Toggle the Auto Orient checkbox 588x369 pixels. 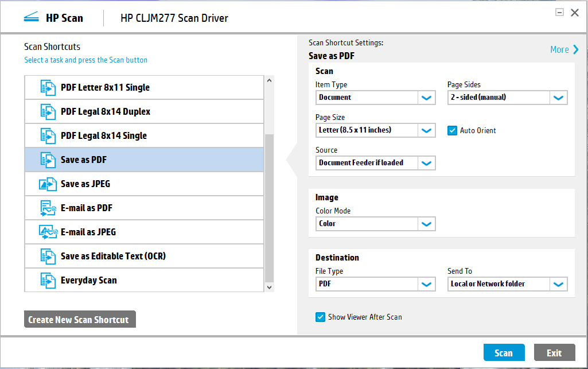pos(452,130)
